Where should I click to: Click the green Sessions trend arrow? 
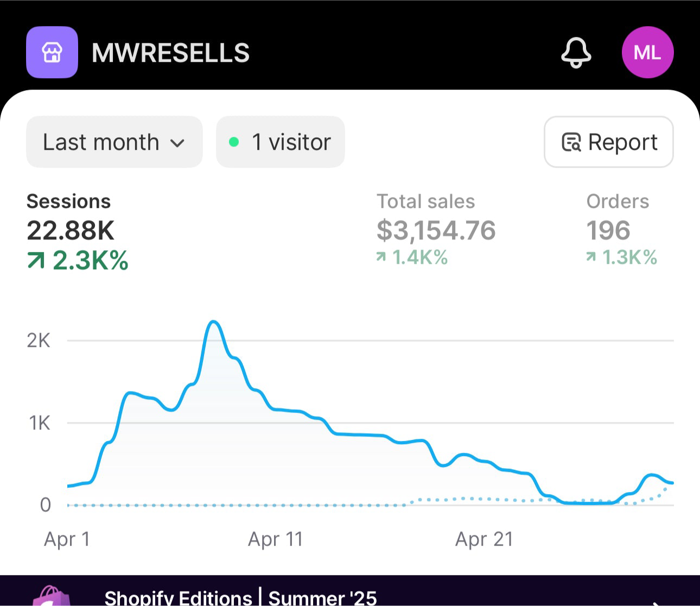[x=36, y=261]
